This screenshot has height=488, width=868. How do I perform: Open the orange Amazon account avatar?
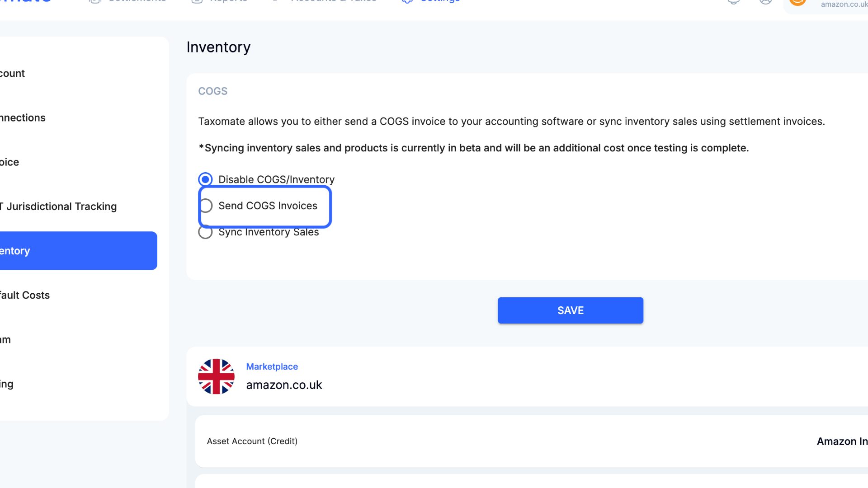(x=797, y=1)
